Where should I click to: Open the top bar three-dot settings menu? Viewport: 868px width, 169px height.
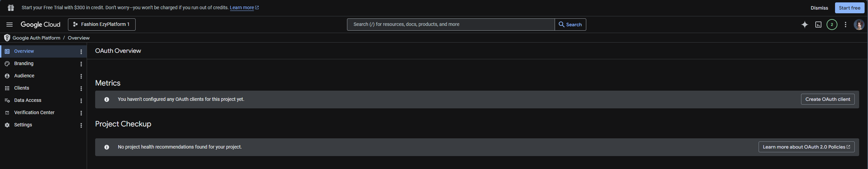coord(846,25)
